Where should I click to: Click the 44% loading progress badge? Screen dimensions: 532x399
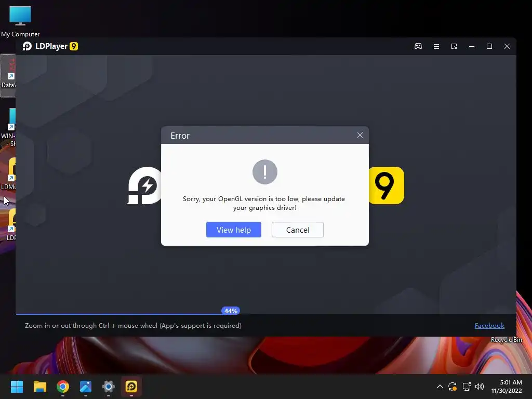pos(231,311)
